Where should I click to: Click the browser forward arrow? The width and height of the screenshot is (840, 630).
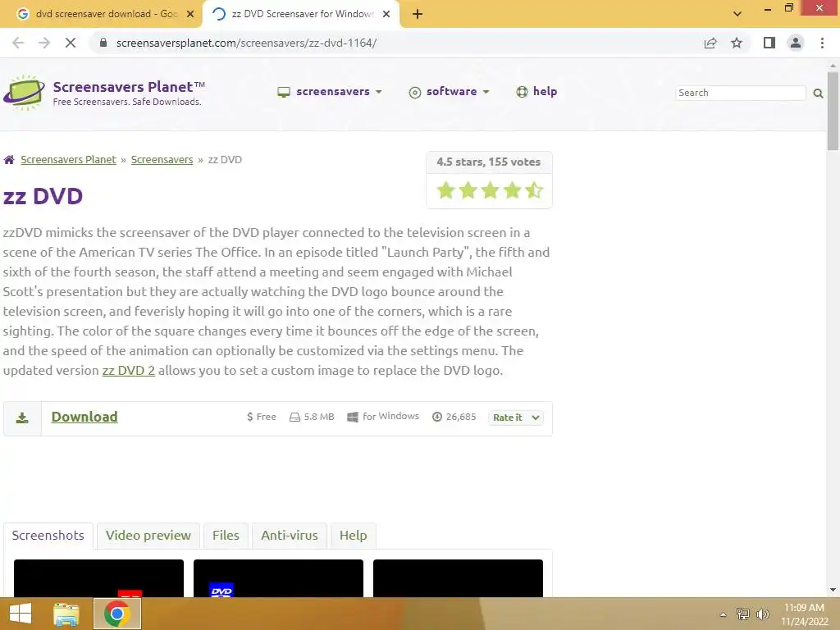tap(44, 43)
